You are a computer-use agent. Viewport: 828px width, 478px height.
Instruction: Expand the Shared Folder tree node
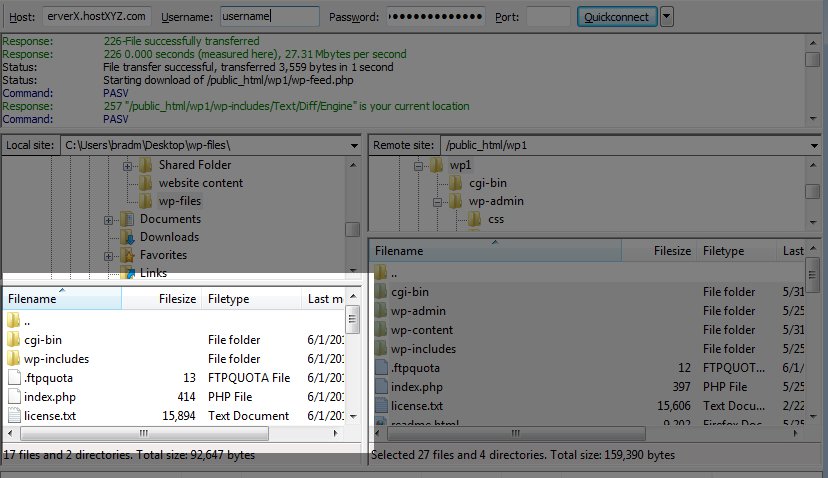(x=127, y=166)
